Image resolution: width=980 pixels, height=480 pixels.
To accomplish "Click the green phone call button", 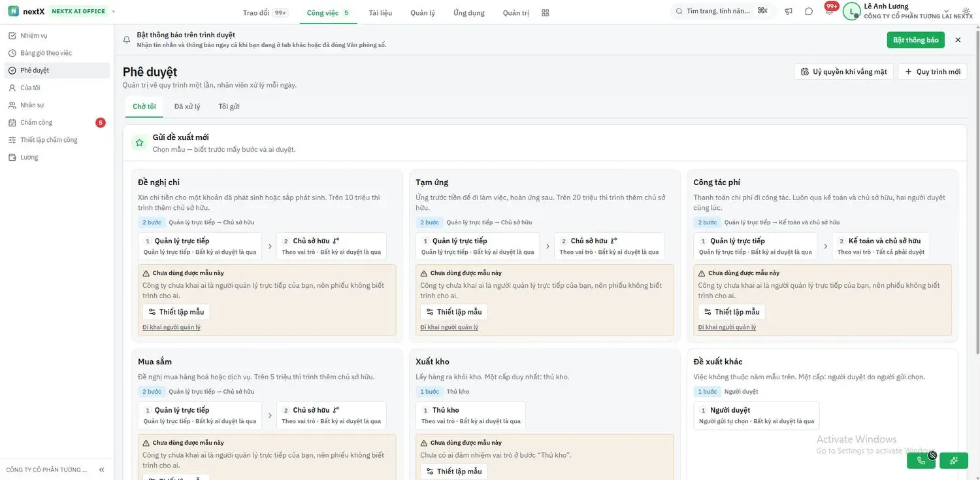I will coord(921,460).
